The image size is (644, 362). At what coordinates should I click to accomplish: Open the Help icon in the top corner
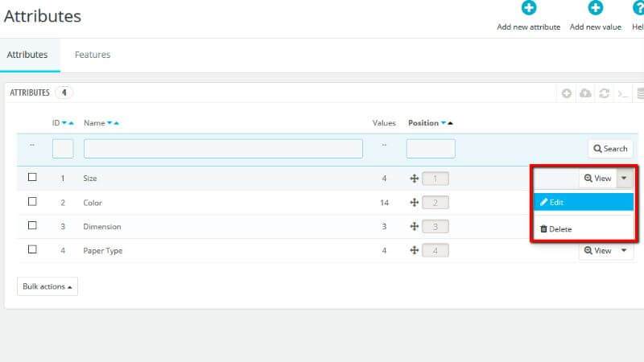(x=638, y=7)
